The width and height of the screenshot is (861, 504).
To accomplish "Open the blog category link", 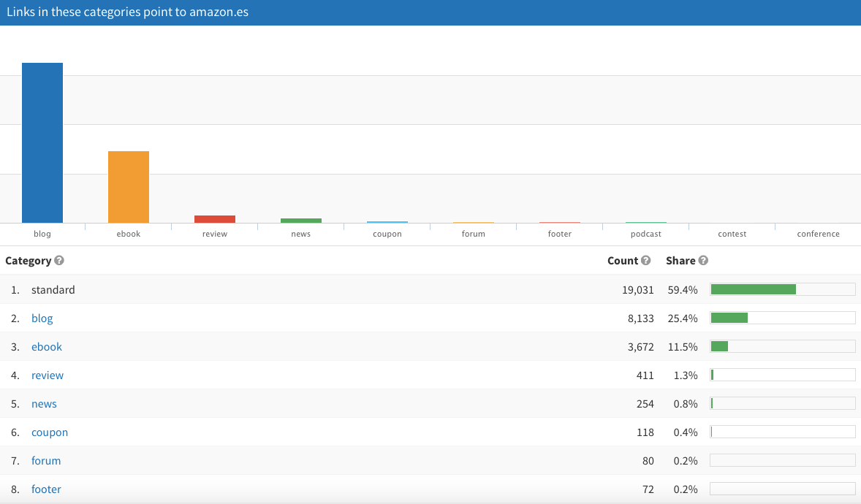I will (42, 318).
